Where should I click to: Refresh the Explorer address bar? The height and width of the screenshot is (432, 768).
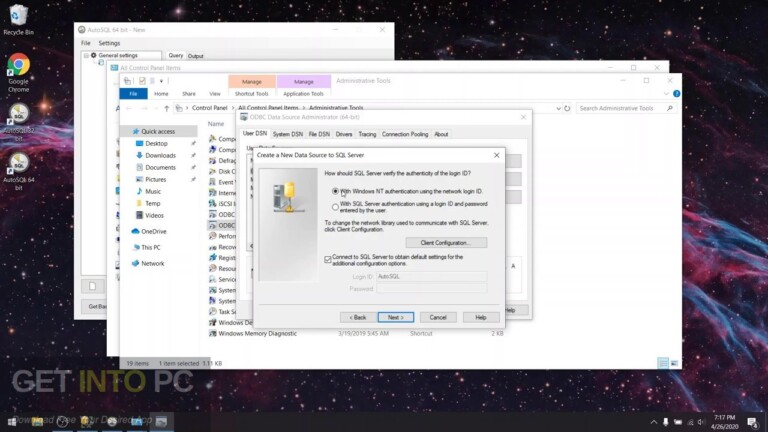567,108
